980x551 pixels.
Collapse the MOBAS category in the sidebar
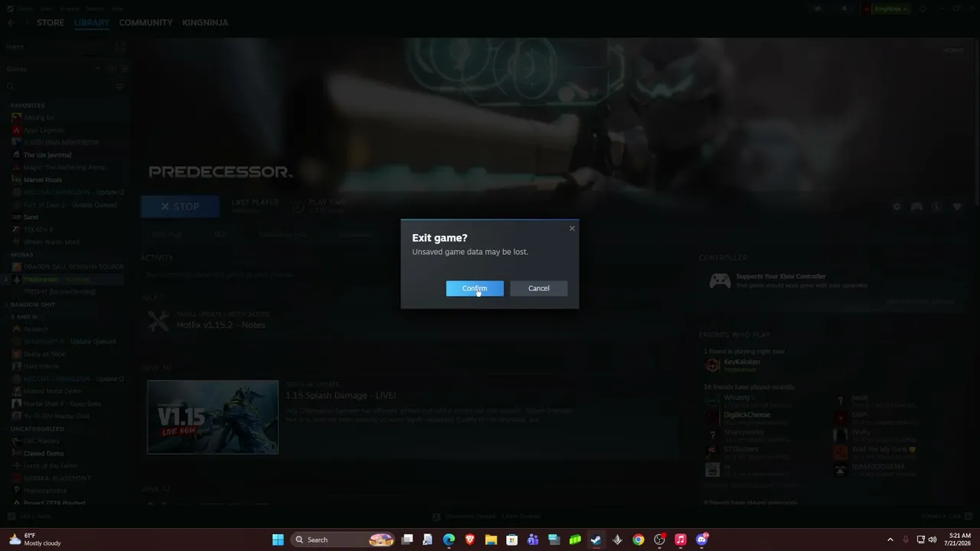click(22, 255)
